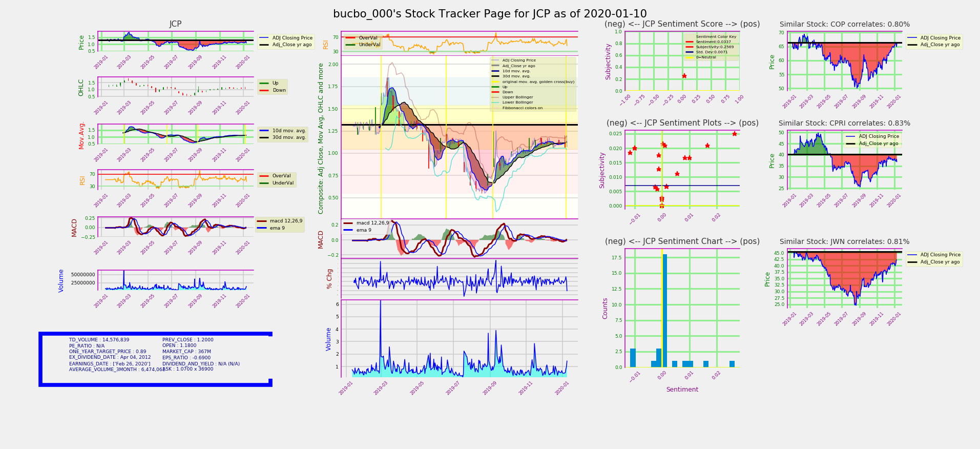
Task: Click 'ema 9' legend in the large MACD panel
Action: [364, 230]
